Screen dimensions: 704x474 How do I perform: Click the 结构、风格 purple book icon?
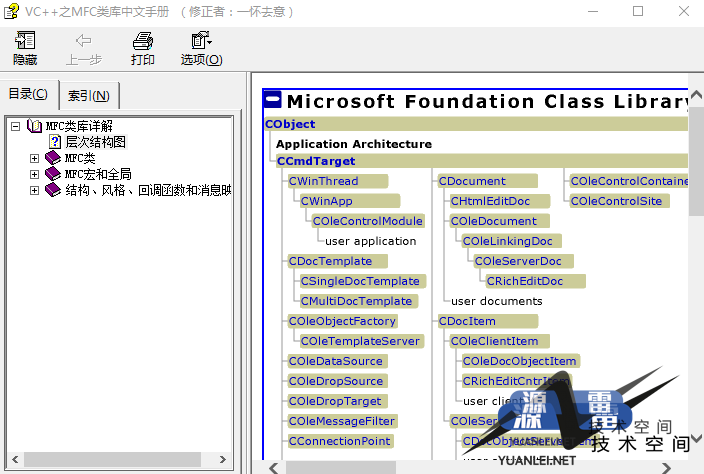53,190
